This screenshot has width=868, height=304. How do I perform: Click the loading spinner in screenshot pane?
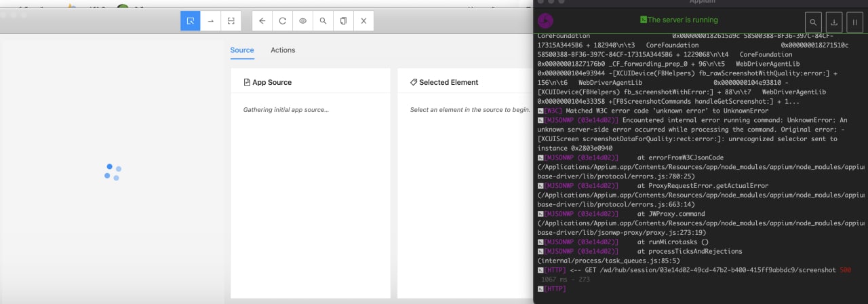[113, 172]
